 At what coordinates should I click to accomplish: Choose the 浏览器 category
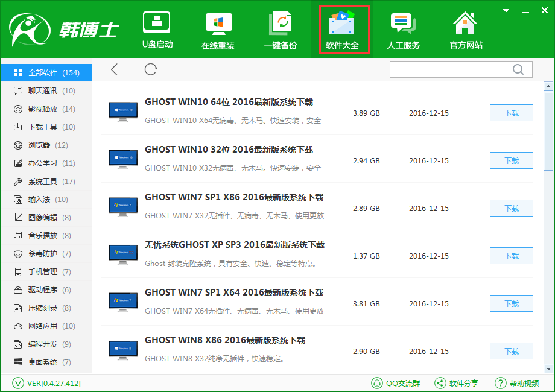pos(40,145)
